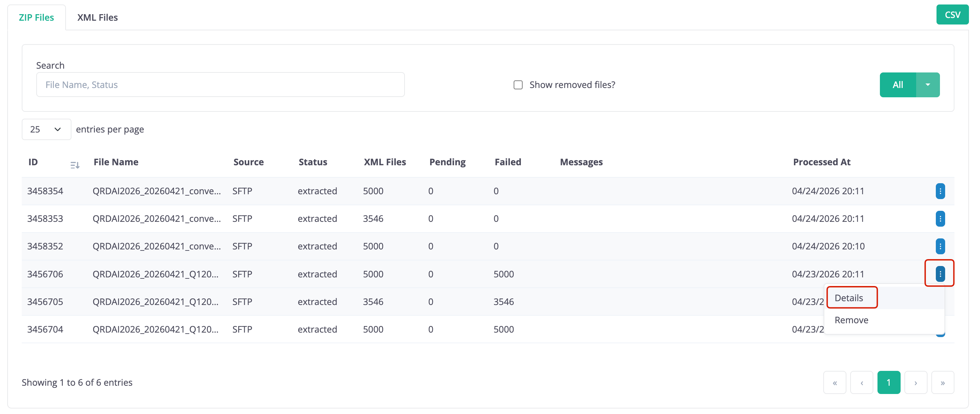980x414 pixels.
Task: Click the ID column header label
Action: [33, 162]
